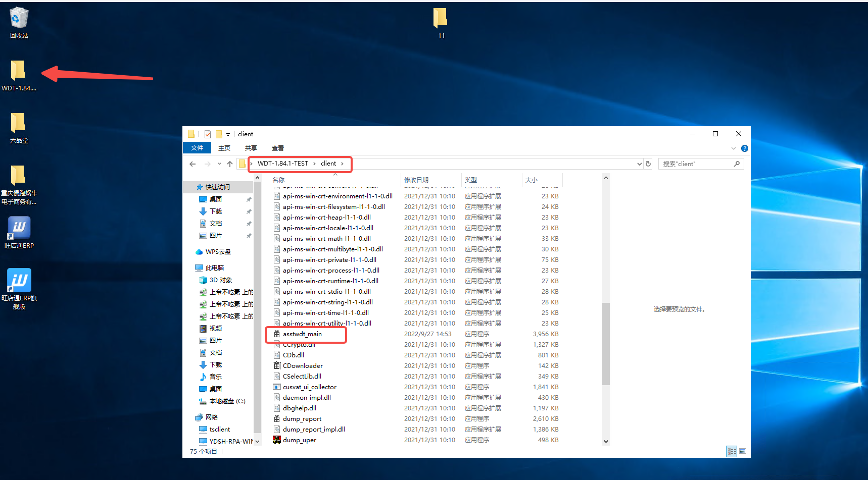
Task: Click the Properties quick access toolbar icon
Action: pyautogui.click(x=208, y=134)
